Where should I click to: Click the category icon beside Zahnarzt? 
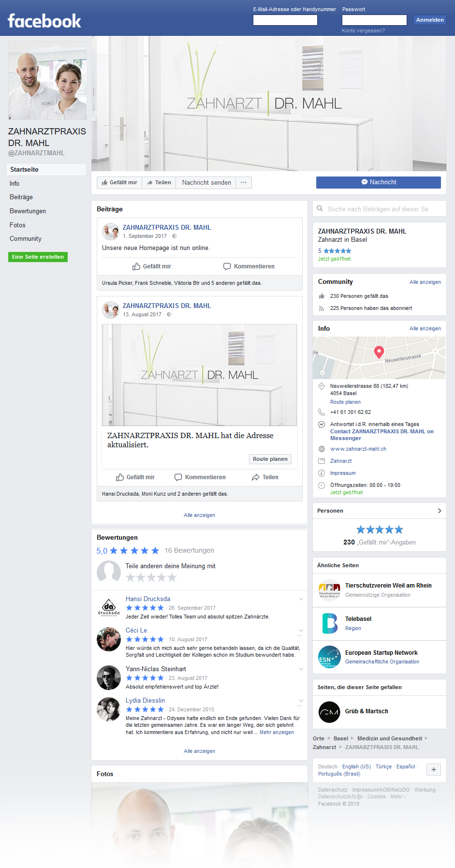point(322,461)
